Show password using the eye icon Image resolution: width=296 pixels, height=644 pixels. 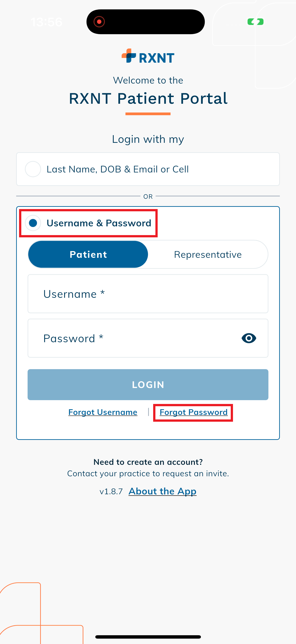click(249, 338)
